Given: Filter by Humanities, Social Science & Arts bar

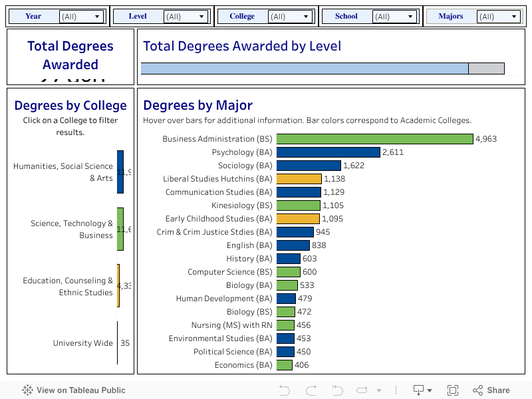Looking at the screenshot, I should click(x=120, y=172).
